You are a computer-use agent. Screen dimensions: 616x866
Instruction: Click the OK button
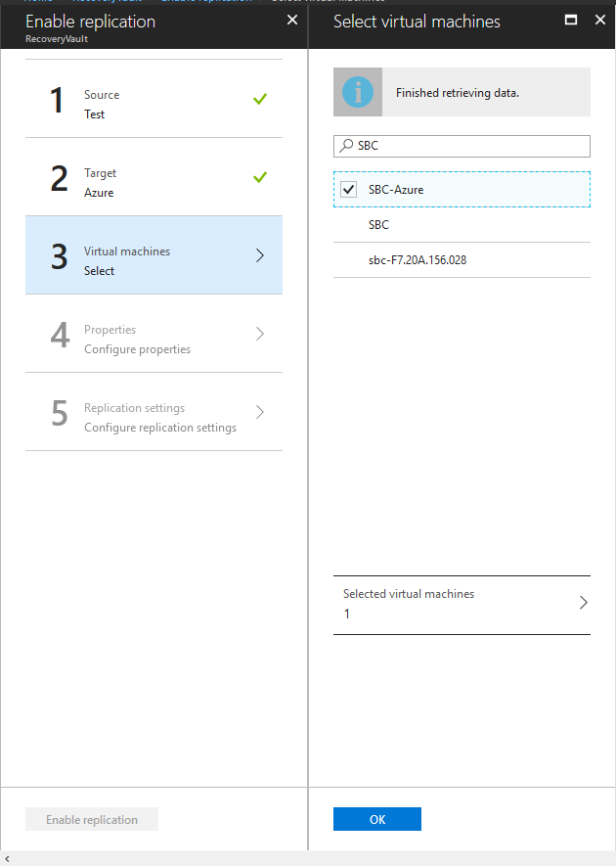[x=377, y=819]
